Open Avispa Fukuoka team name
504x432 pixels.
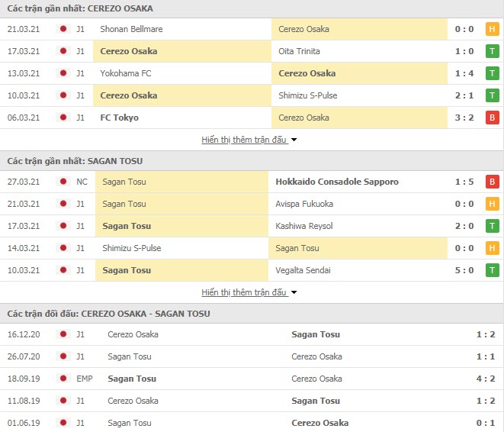(304, 204)
